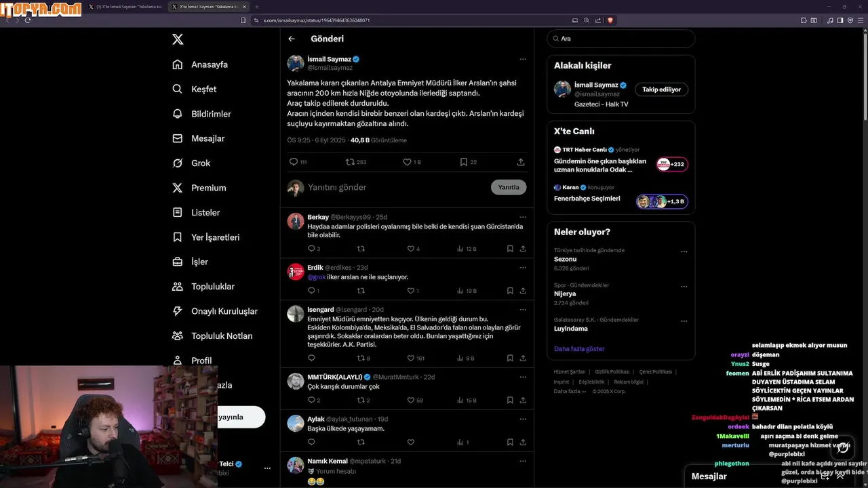The width and height of the screenshot is (868, 488).
Task: Click the Yanıtını gönder reply field
Action: tap(397, 187)
